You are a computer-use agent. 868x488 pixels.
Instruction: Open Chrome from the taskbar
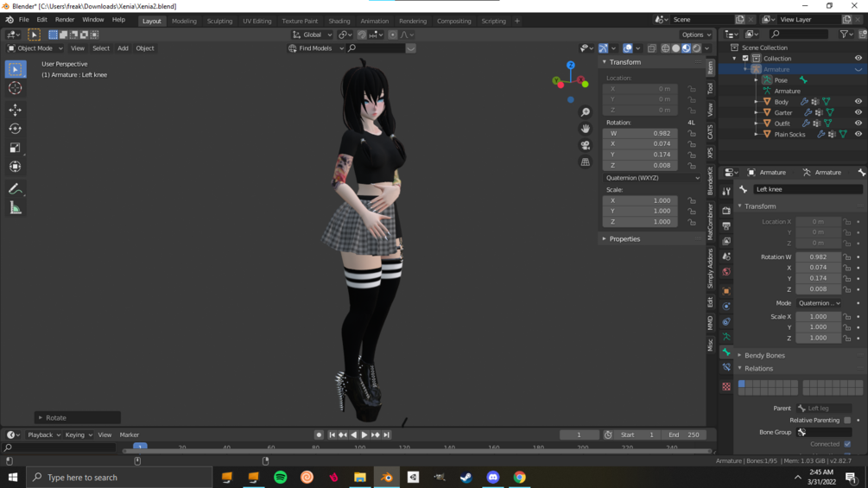tap(519, 477)
